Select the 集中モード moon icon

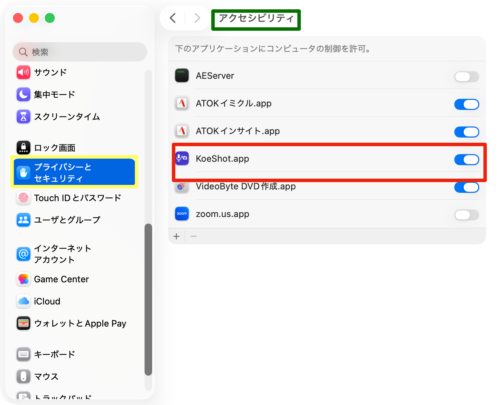click(x=23, y=95)
